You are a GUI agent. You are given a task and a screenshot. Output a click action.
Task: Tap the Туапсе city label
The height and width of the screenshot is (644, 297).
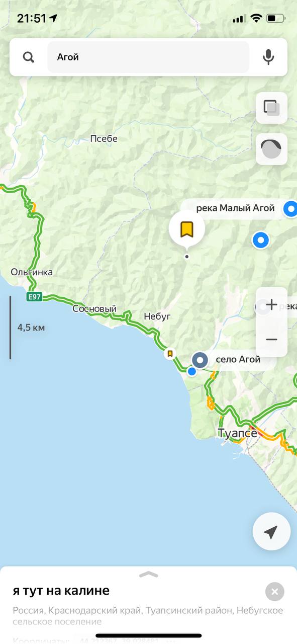[x=237, y=433]
